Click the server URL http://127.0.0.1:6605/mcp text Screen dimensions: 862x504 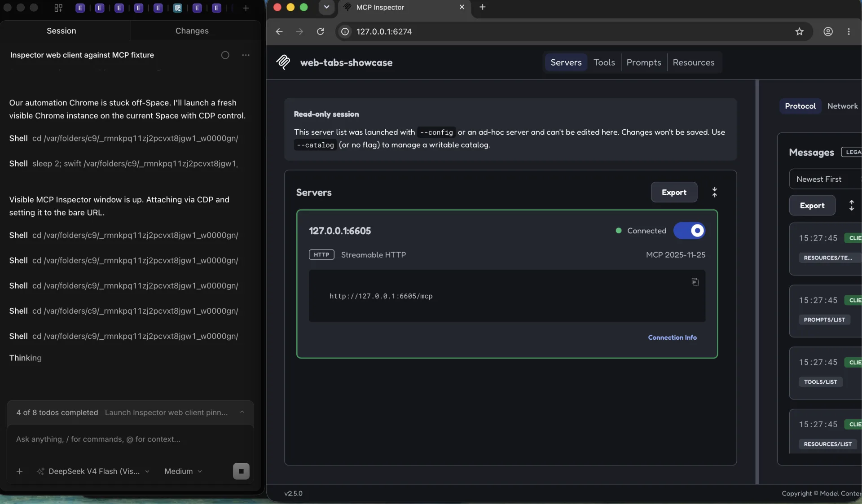pyautogui.click(x=381, y=296)
